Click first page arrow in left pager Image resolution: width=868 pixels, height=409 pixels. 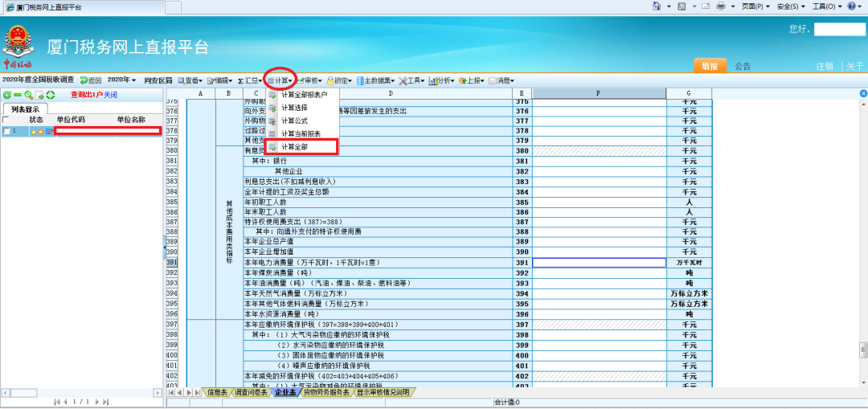point(56,401)
